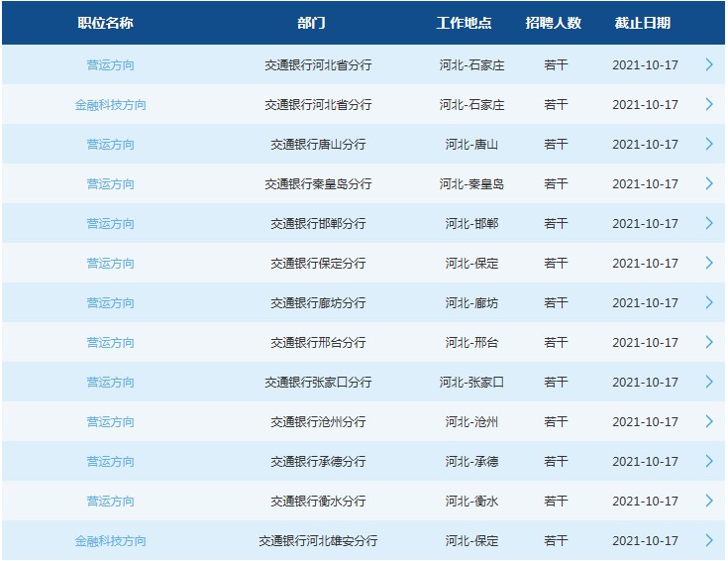728x561 pixels.
Task: Click the right arrow in 交通银行保定分行 row
Action: (x=709, y=263)
